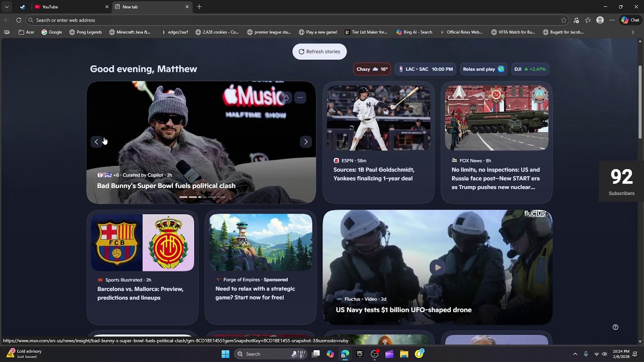
Task: Open the Acer bookmarks folder
Action: coord(26,32)
